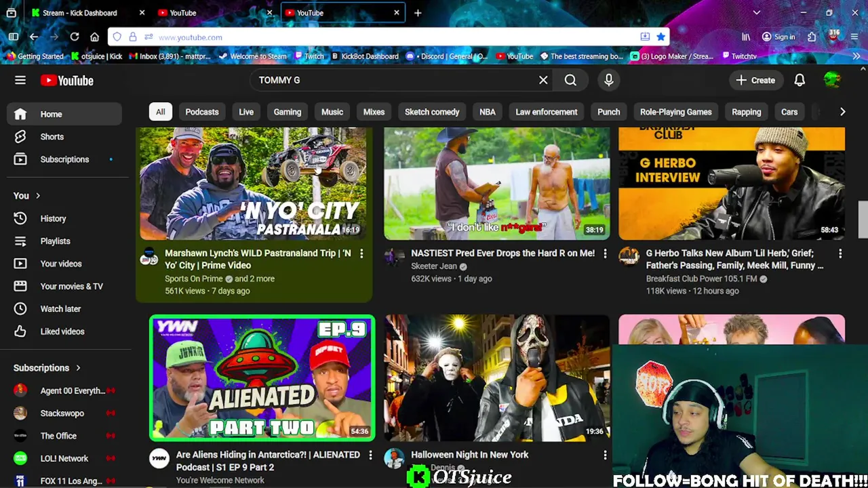Click the Sports On Prime channel name

pyautogui.click(x=194, y=279)
